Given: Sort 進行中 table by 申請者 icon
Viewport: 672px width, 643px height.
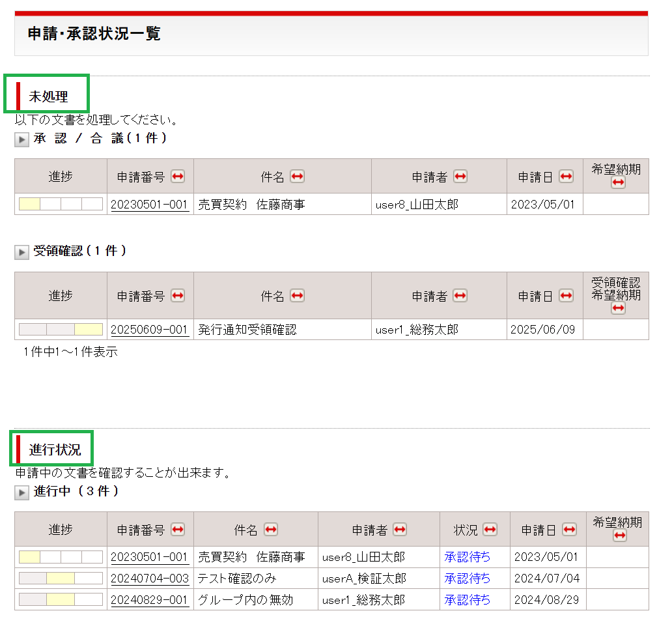Looking at the screenshot, I should (400, 530).
